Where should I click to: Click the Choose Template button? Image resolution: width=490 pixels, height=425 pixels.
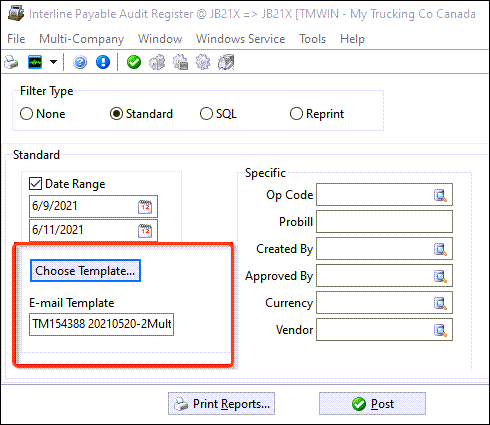(x=85, y=271)
